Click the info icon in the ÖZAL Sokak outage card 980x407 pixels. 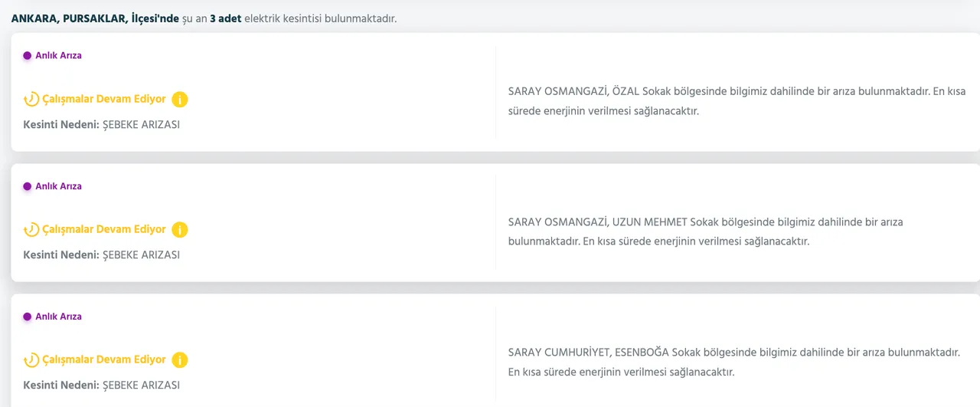point(180,100)
